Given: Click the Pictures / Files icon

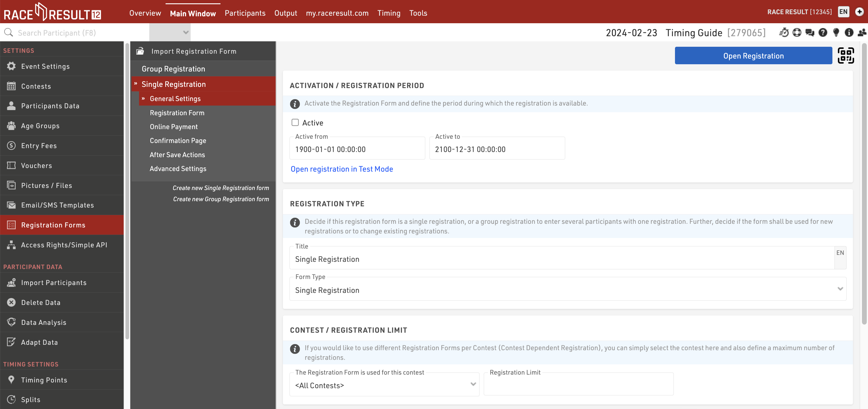Looking at the screenshot, I should [11, 185].
